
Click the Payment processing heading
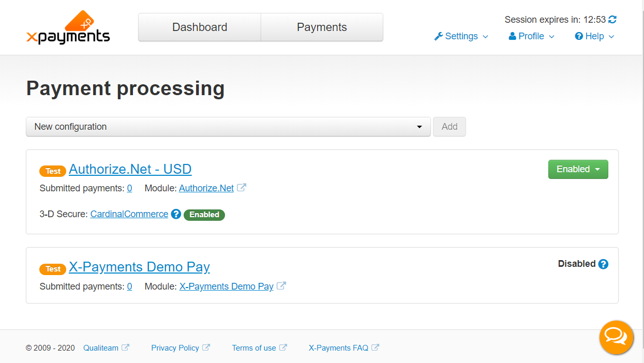pos(126,88)
